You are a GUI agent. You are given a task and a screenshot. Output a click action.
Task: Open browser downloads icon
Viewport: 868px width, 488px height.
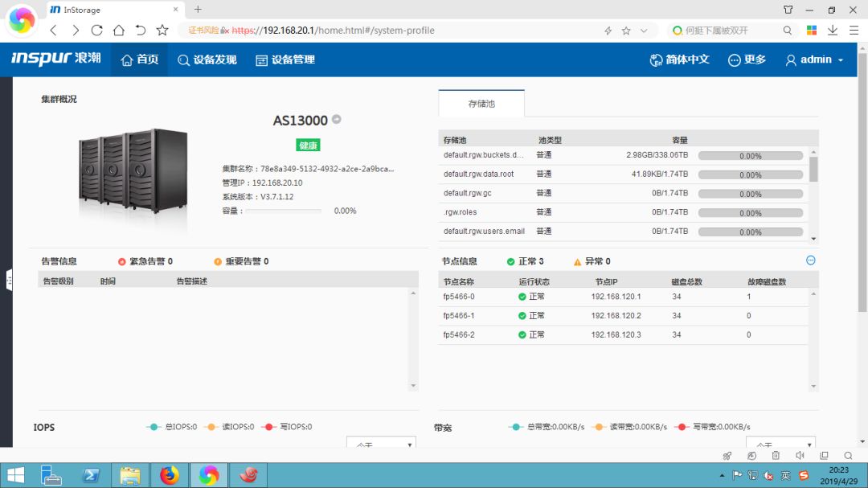tap(833, 31)
